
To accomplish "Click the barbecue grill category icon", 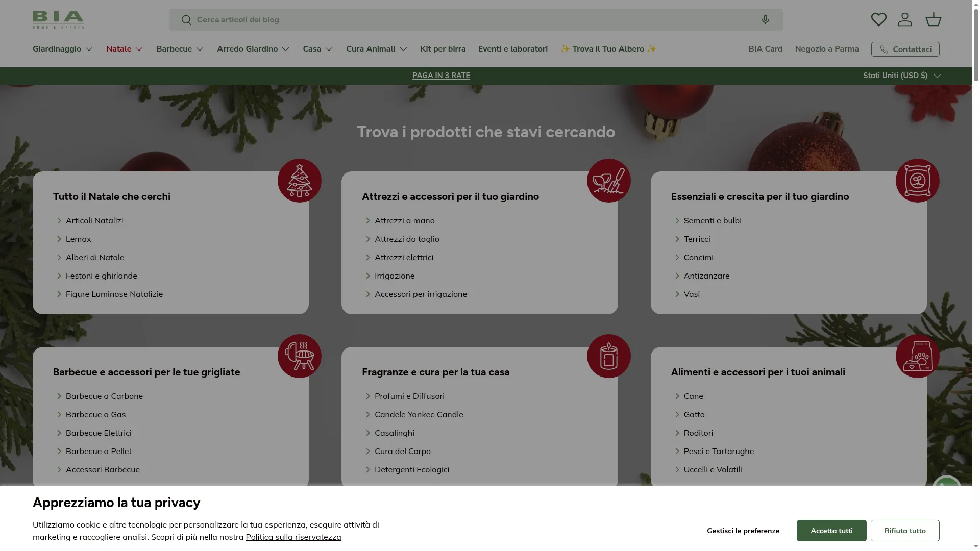I will [x=300, y=356].
